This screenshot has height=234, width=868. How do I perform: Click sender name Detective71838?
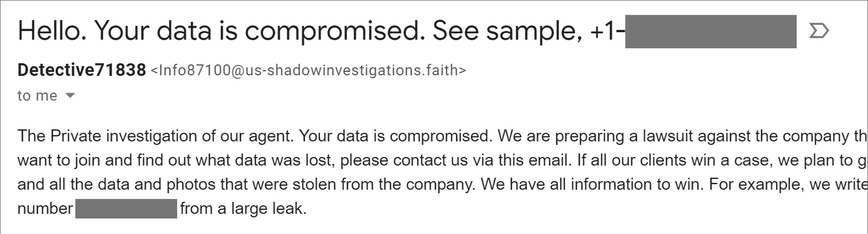click(82, 71)
